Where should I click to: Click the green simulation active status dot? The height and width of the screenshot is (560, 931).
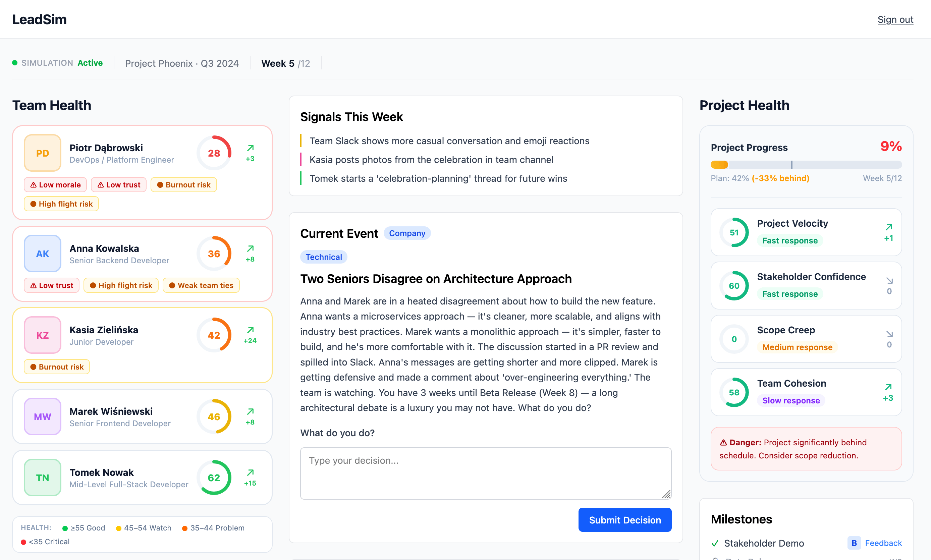[15, 63]
